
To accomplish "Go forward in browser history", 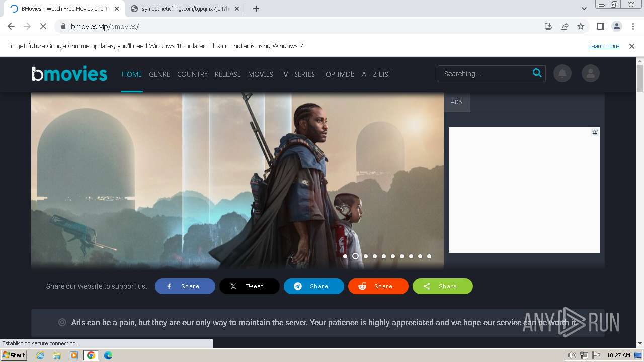I will [x=27, y=27].
